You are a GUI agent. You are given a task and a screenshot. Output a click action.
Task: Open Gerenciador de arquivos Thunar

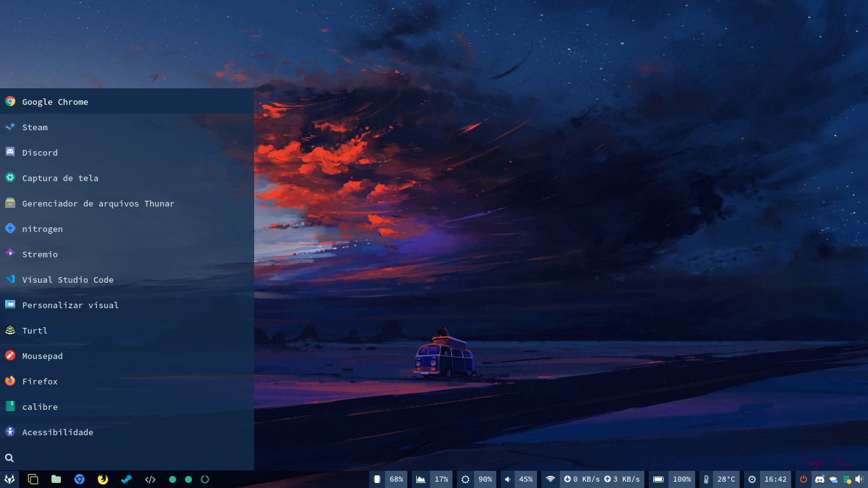(x=98, y=203)
